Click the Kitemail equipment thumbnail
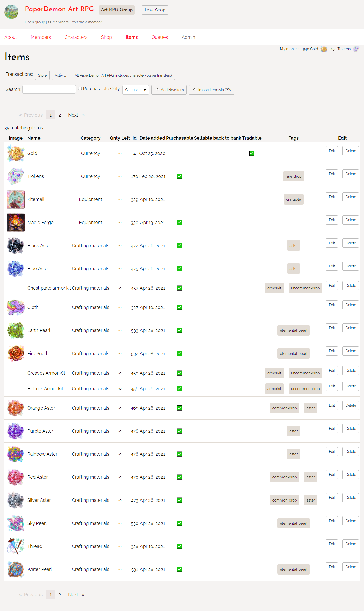Image resolution: width=364 pixels, height=611 pixels. tap(15, 199)
